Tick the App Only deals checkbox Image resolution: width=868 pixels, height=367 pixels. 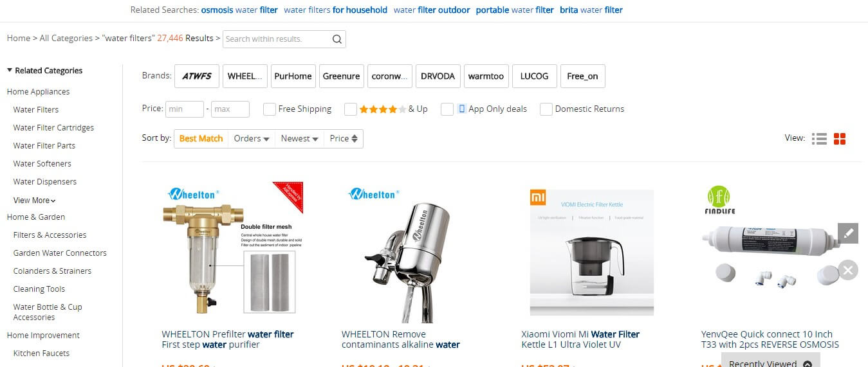(447, 109)
